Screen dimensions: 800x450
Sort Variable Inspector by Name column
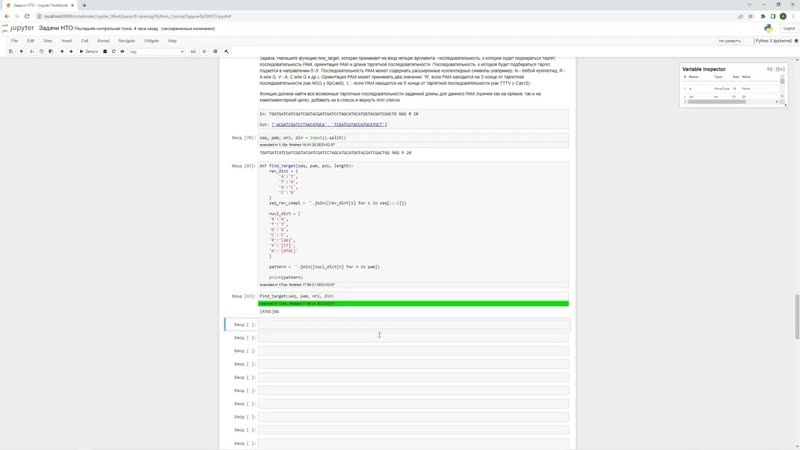point(693,77)
